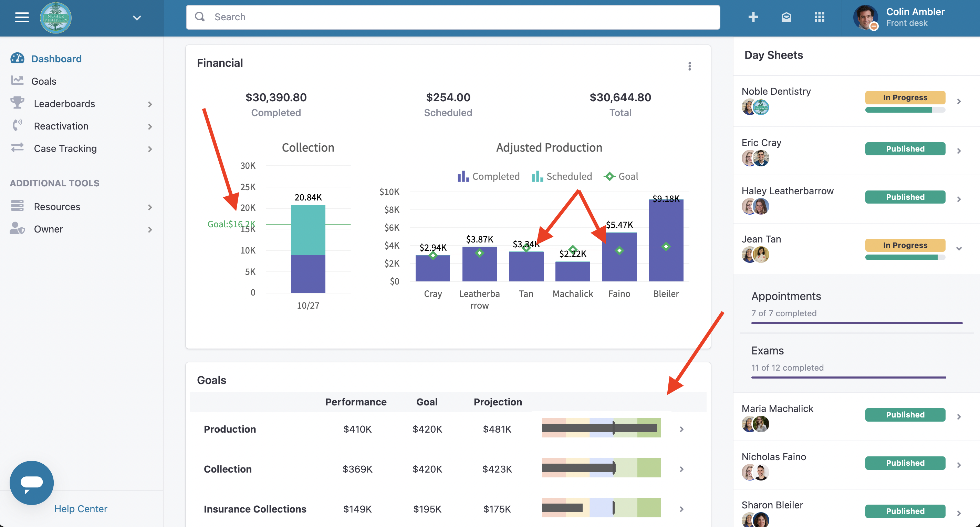The height and width of the screenshot is (527, 980).
Task: Click Jean Tan's In Progress badge
Action: tap(905, 245)
